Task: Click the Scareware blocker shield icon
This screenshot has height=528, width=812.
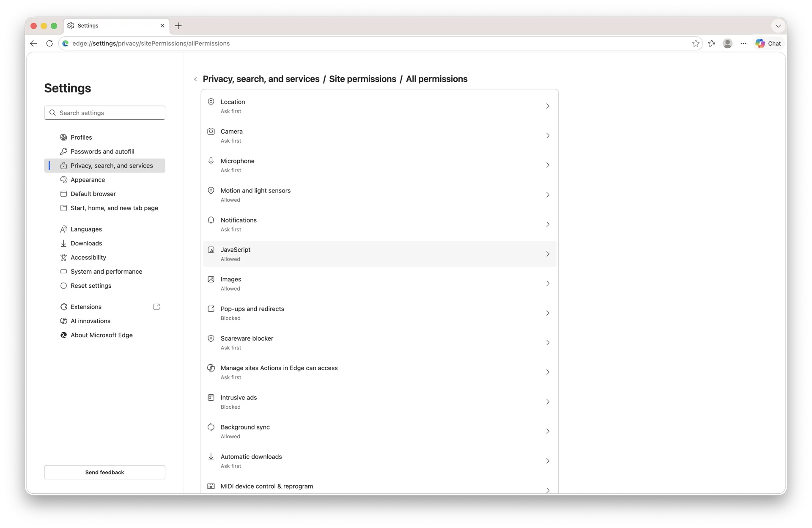Action: [x=211, y=338]
